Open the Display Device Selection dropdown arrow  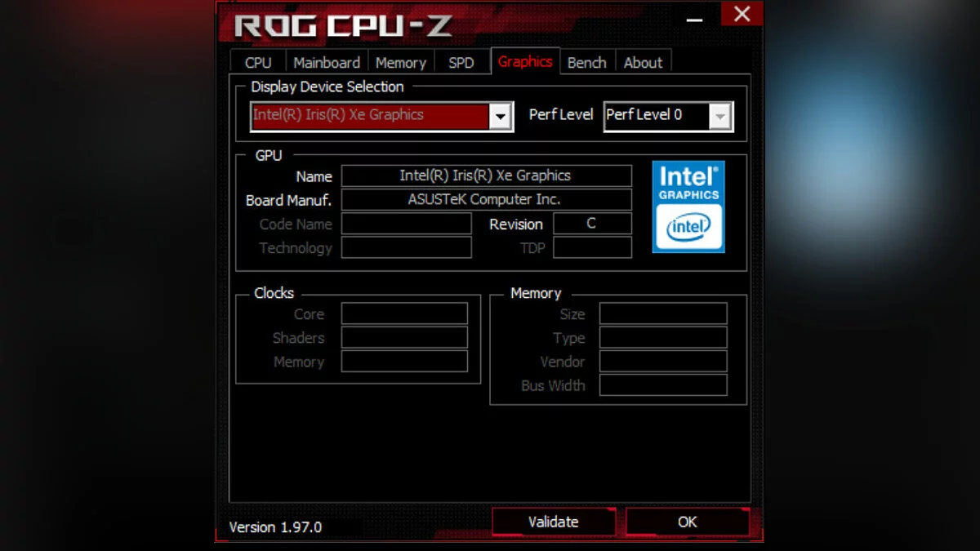click(x=500, y=117)
